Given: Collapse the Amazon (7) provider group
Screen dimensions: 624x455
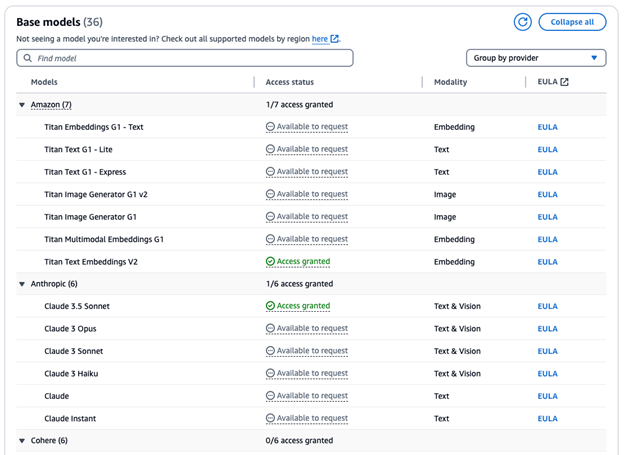Looking at the screenshot, I should 22,105.
